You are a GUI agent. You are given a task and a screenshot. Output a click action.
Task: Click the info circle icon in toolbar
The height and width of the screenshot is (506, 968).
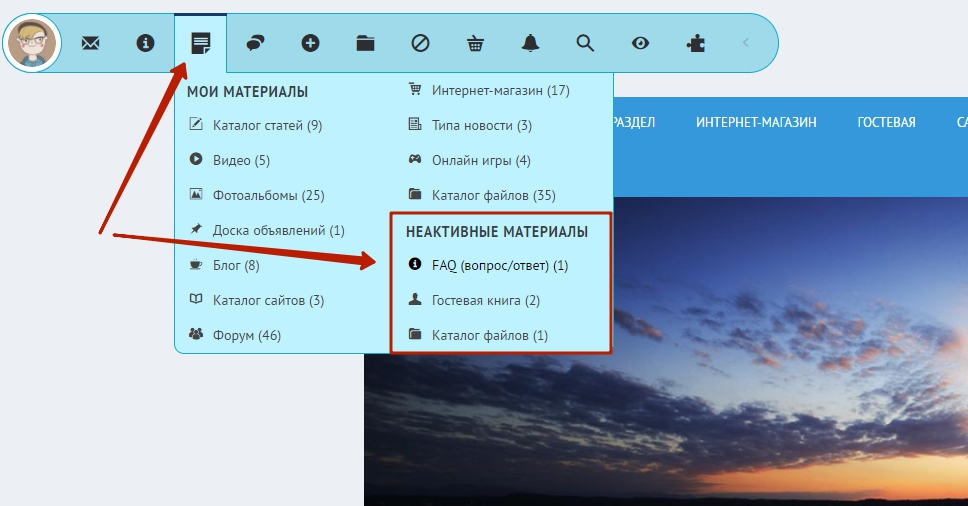click(x=146, y=43)
